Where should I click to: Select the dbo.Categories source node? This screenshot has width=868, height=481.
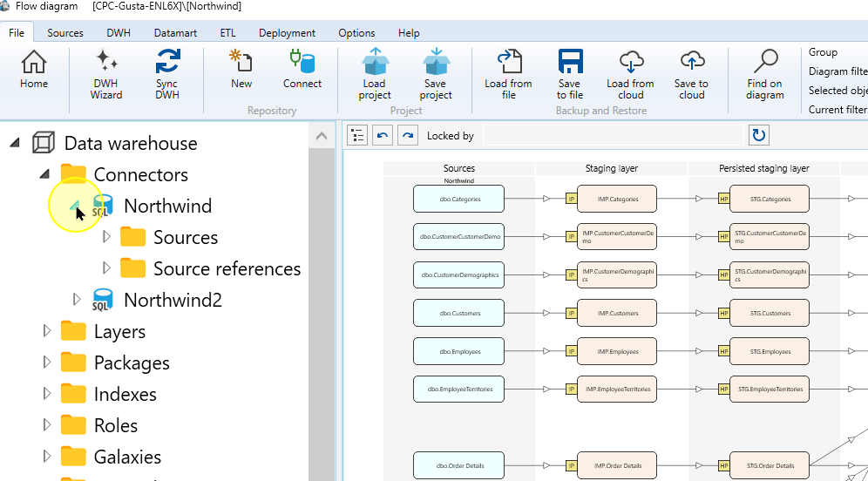tap(459, 199)
